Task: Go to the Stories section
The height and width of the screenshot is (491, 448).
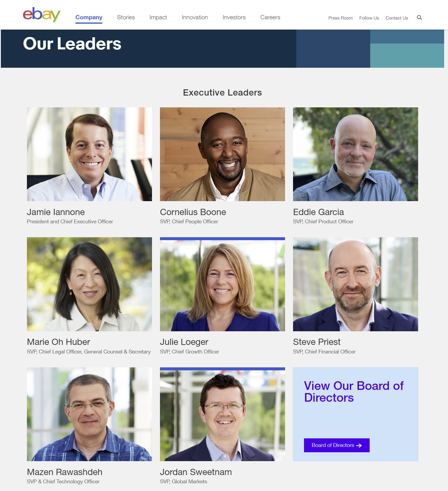Action: coord(126,17)
